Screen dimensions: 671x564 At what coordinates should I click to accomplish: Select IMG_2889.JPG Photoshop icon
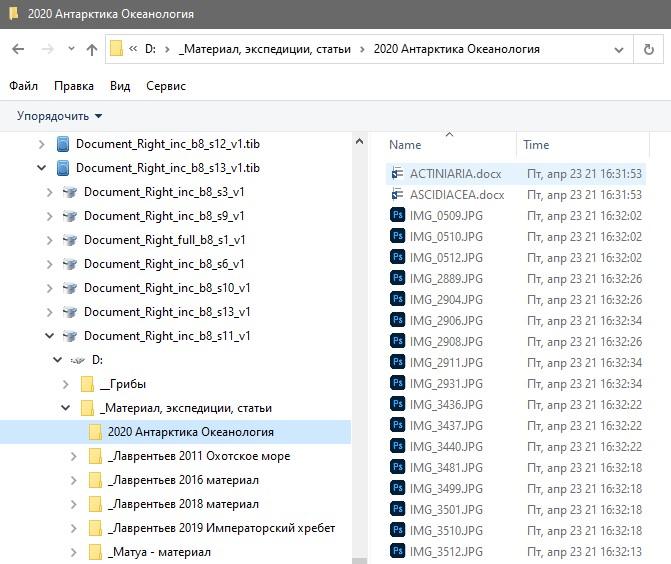(x=398, y=277)
